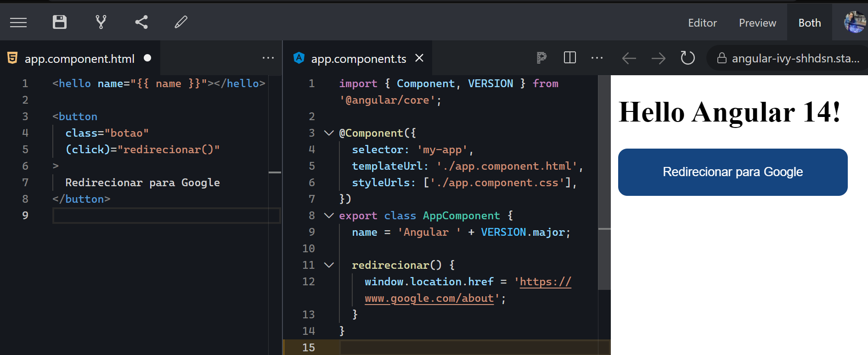
Task: Save the project with disk icon
Action: [60, 22]
